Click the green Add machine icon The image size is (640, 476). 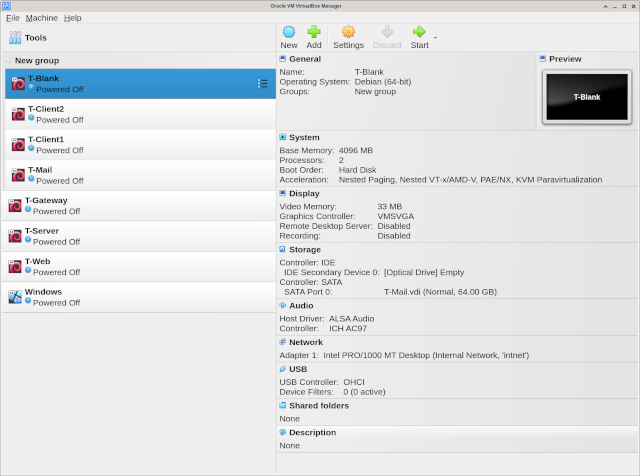pos(314,32)
